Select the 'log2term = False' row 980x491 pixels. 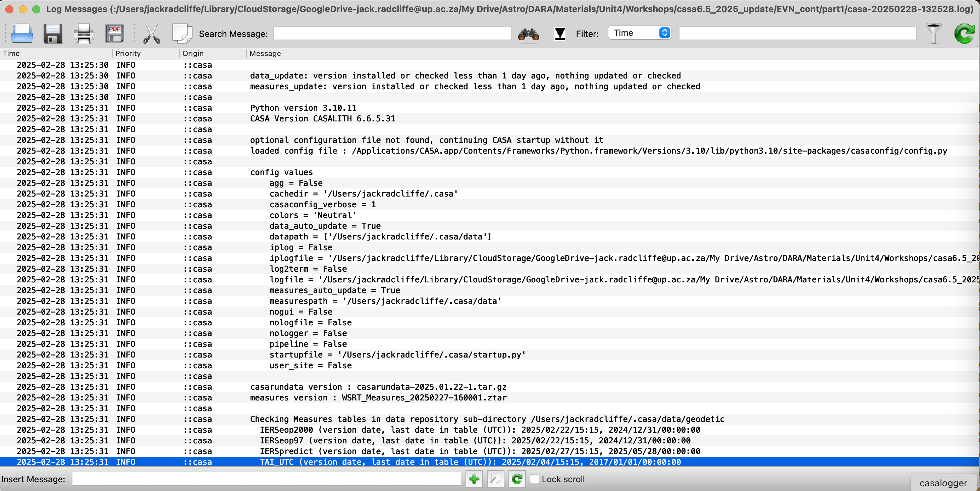tap(490, 269)
